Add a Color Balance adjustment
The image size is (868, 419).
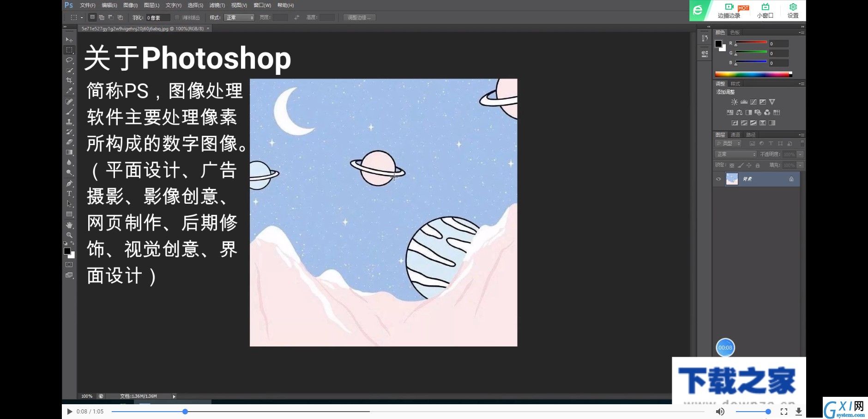pyautogui.click(x=739, y=112)
